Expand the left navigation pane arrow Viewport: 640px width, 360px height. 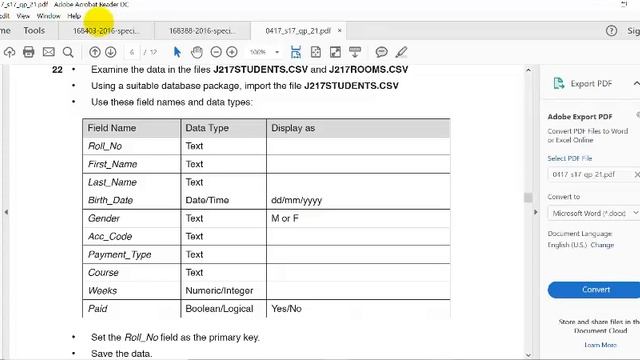point(6,212)
